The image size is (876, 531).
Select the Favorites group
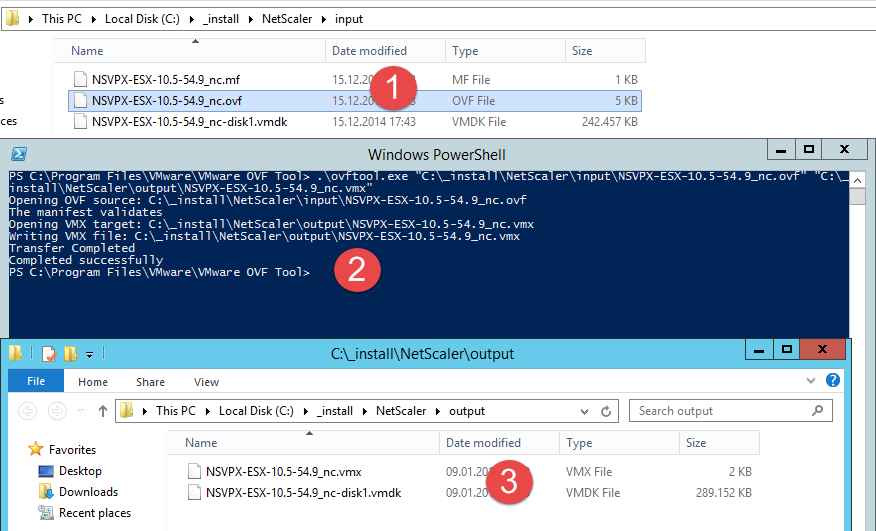73,449
